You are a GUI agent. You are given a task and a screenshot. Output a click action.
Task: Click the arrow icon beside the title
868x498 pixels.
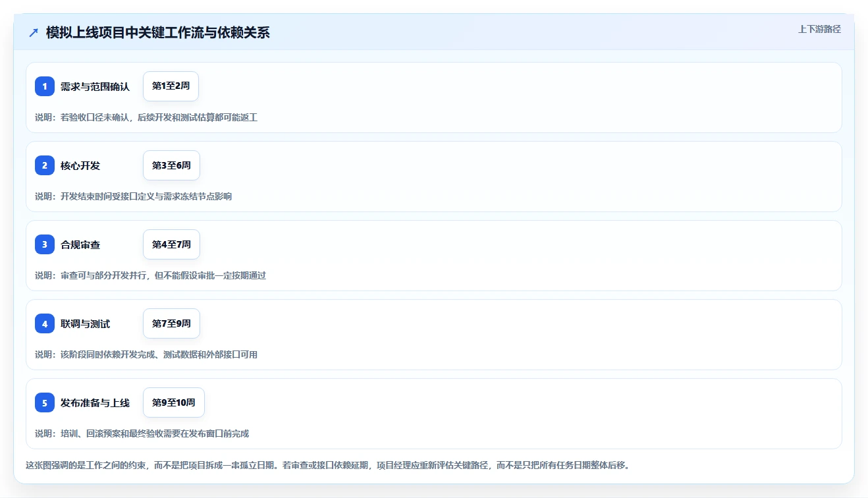tap(34, 32)
